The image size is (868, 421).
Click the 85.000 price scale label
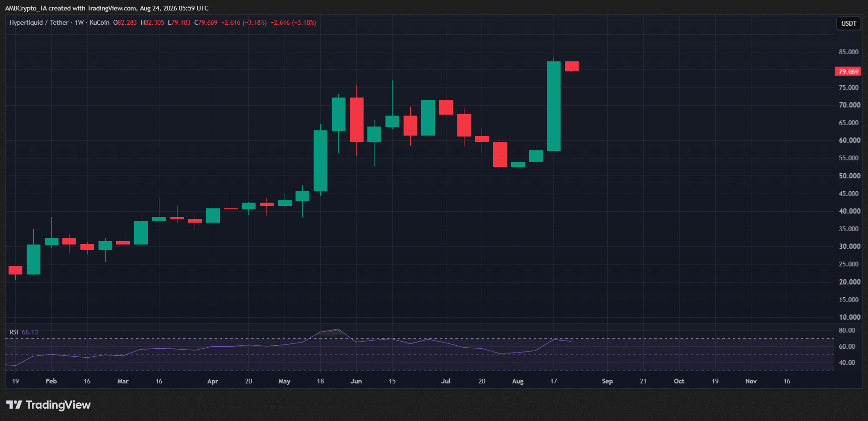849,52
